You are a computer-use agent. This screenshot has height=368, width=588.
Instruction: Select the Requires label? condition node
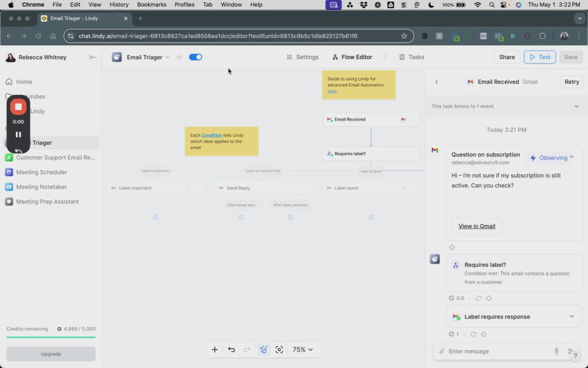point(371,153)
